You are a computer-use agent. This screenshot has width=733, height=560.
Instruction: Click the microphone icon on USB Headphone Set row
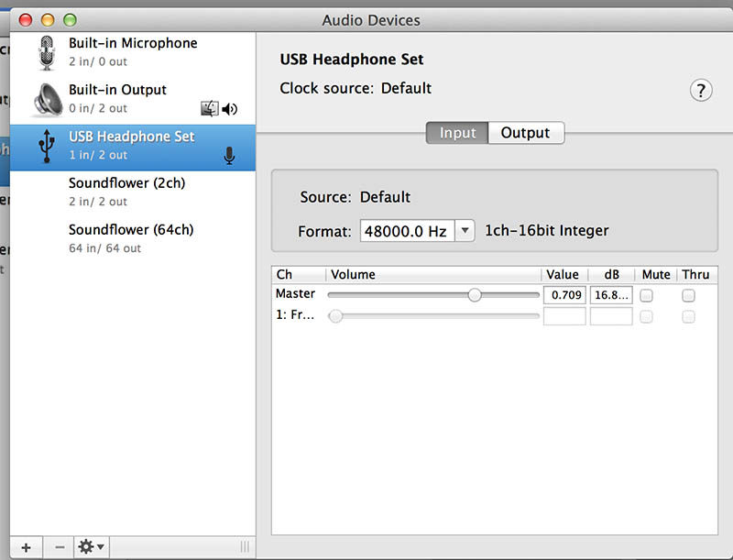click(229, 156)
